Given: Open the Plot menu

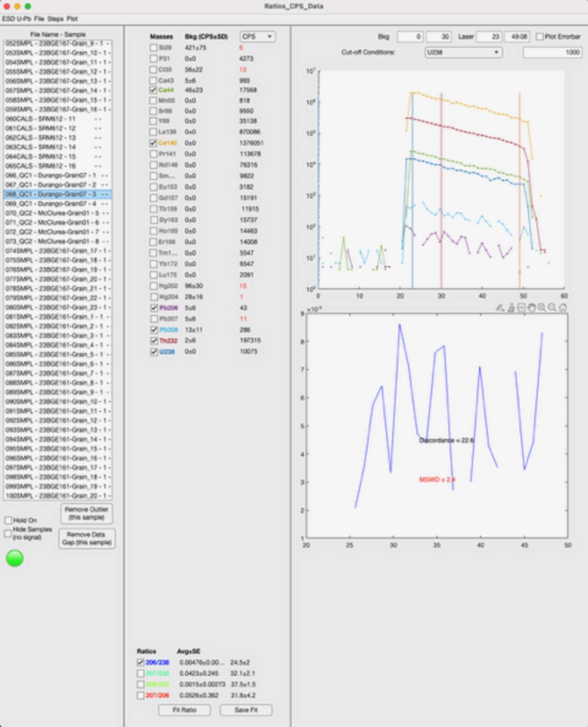Looking at the screenshot, I should pos(72,19).
